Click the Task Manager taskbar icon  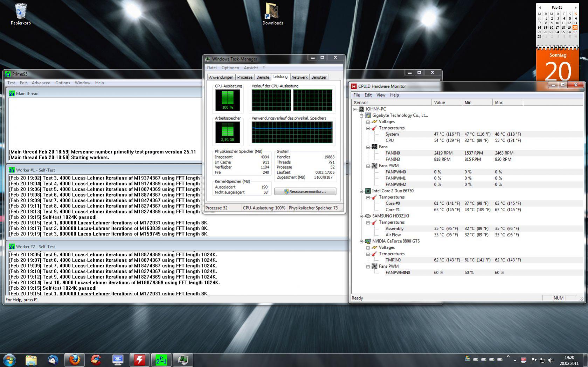point(183,360)
